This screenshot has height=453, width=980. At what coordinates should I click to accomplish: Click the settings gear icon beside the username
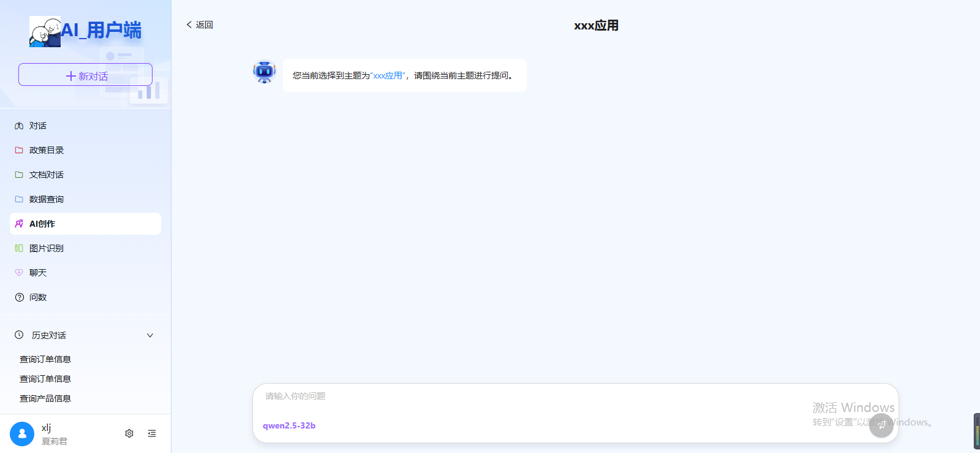[129, 433]
